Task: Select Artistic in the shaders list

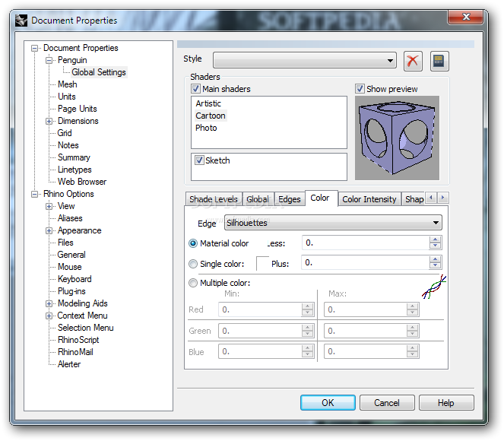Action: (x=208, y=103)
